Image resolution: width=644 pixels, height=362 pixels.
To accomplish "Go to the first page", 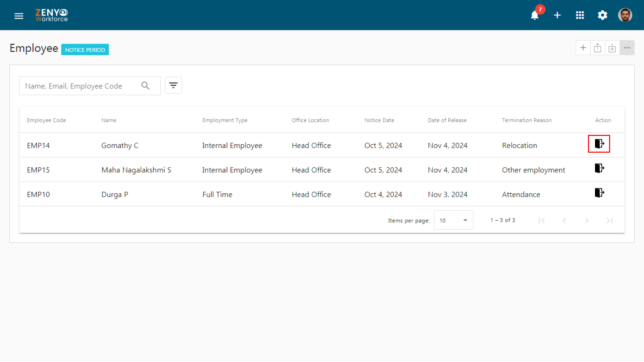I will point(541,220).
